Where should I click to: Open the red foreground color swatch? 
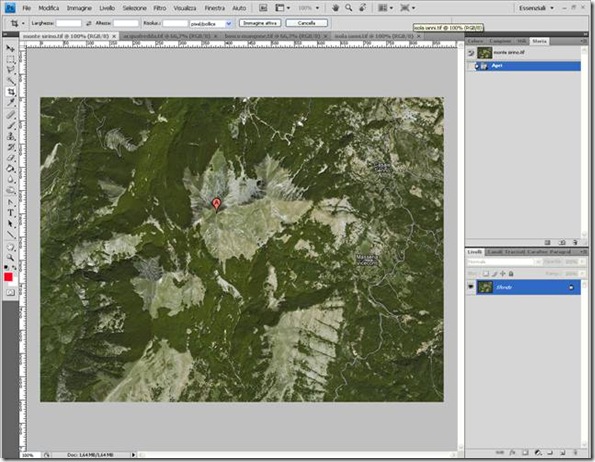click(8, 277)
